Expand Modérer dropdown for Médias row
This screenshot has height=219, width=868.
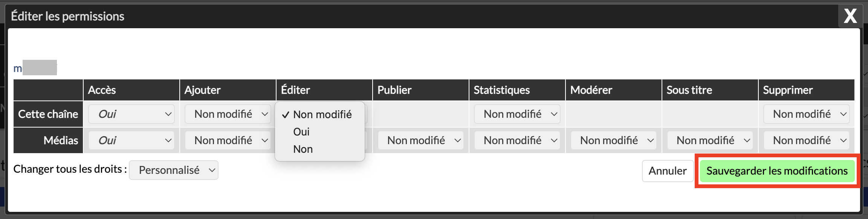(x=613, y=140)
